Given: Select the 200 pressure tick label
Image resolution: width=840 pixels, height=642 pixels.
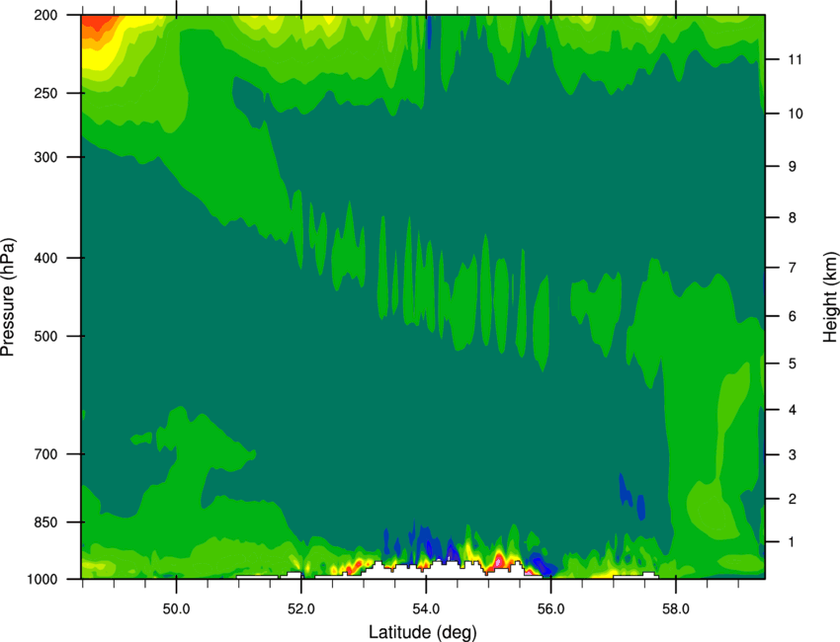Looking at the screenshot, I should pos(45,15).
